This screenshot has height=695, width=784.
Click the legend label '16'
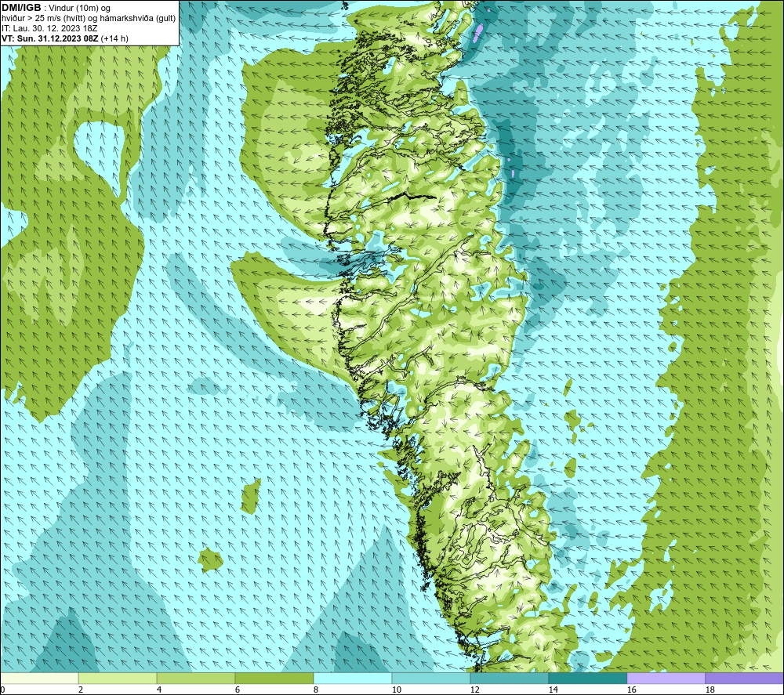click(x=631, y=690)
